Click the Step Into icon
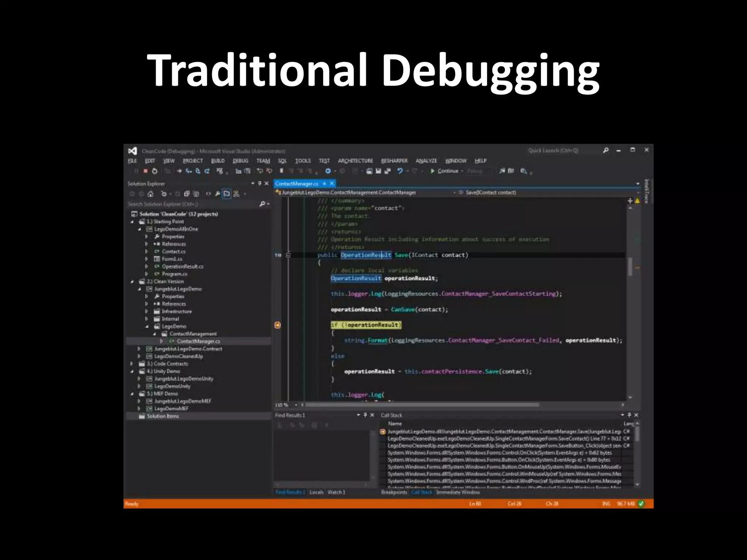Screen dimensions: 747x560 coord(189,171)
